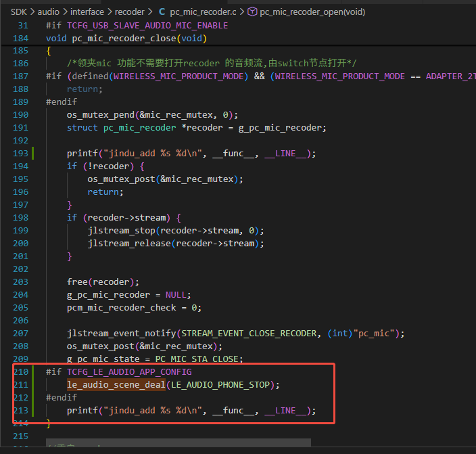The height and width of the screenshot is (454, 476).
Task: Click LE_AUDIO_PHONE_STOP argument
Action: (x=220, y=385)
